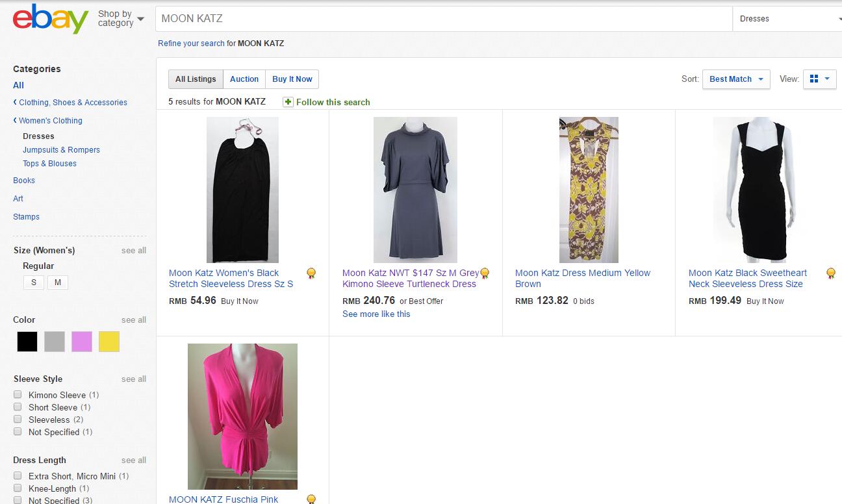Check the Short Sleeve filter

point(18,407)
